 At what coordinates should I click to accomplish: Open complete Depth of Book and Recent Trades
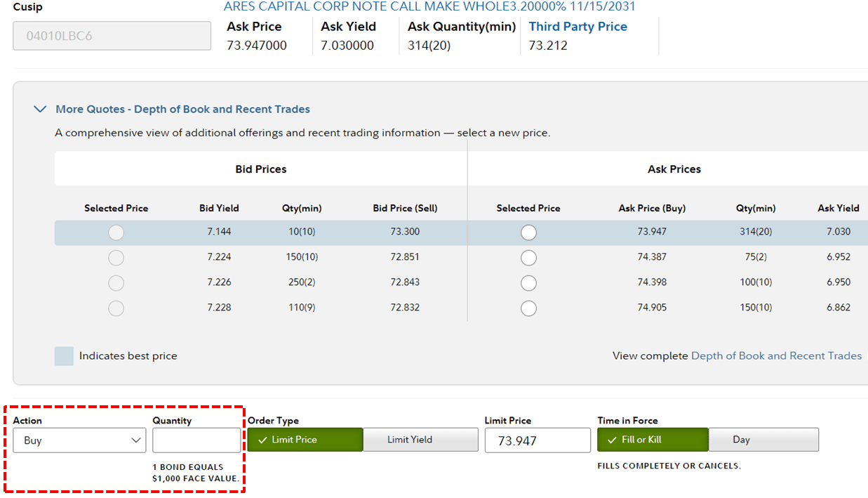pyautogui.click(x=776, y=356)
